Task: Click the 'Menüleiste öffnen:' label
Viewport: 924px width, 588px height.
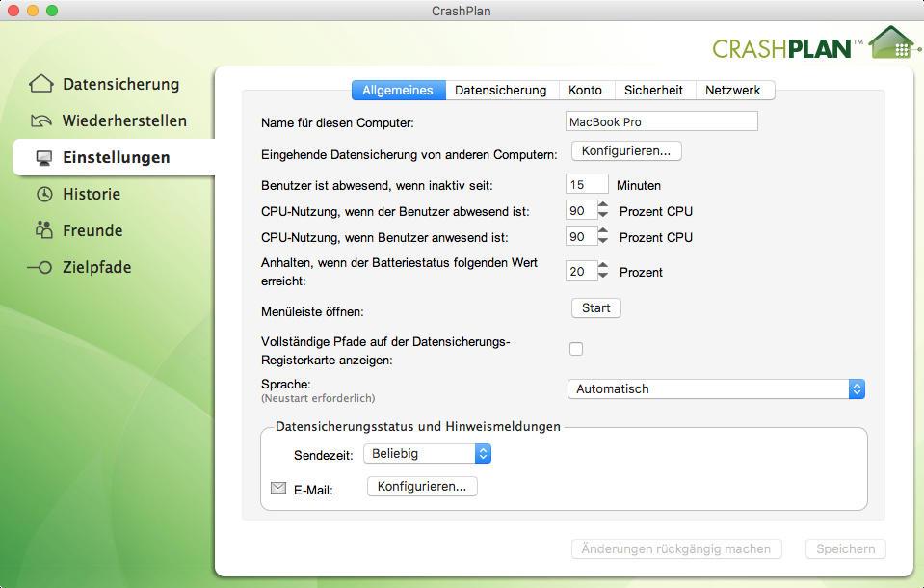Action: (x=312, y=312)
